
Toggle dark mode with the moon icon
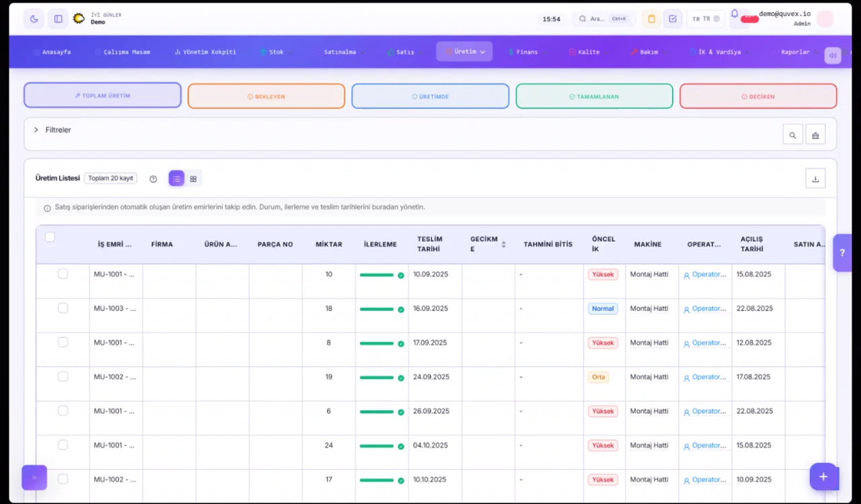coord(34,19)
